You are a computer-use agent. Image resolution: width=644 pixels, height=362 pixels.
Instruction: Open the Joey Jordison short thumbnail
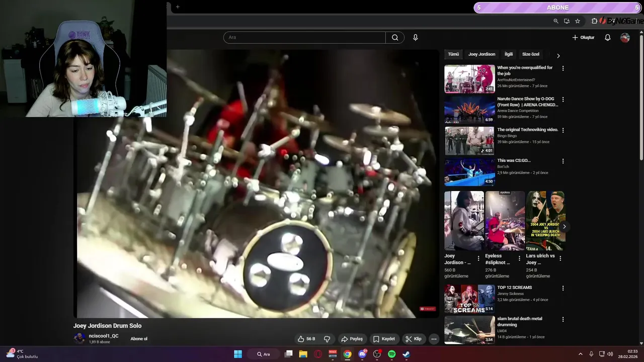coord(464,221)
